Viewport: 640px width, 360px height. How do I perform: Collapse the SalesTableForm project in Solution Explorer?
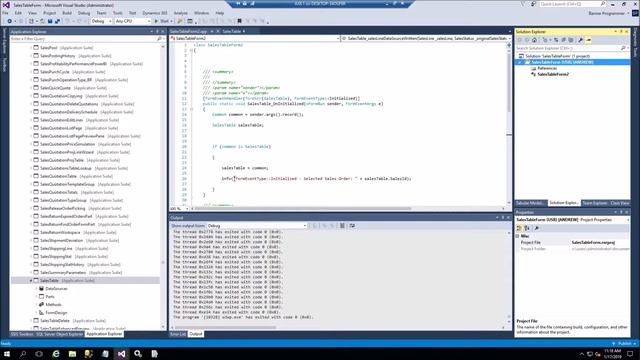(520, 62)
